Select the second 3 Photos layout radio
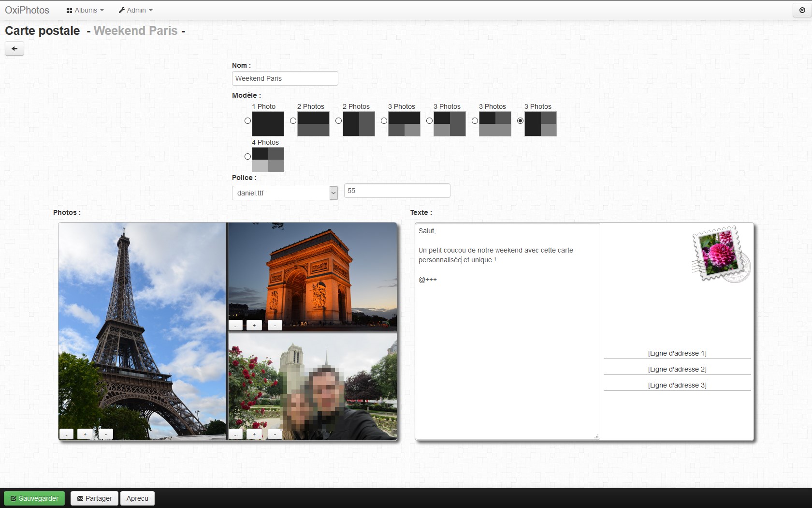812x508 pixels. coord(429,120)
